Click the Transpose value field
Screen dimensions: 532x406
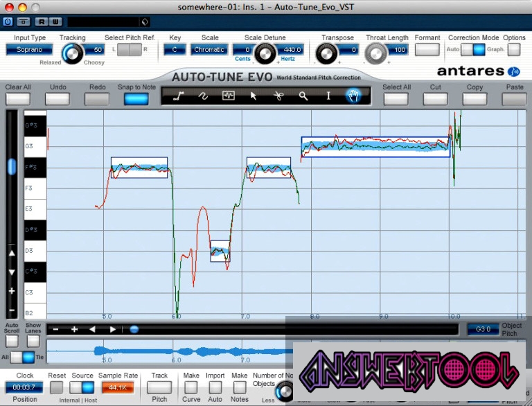[348, 50]
